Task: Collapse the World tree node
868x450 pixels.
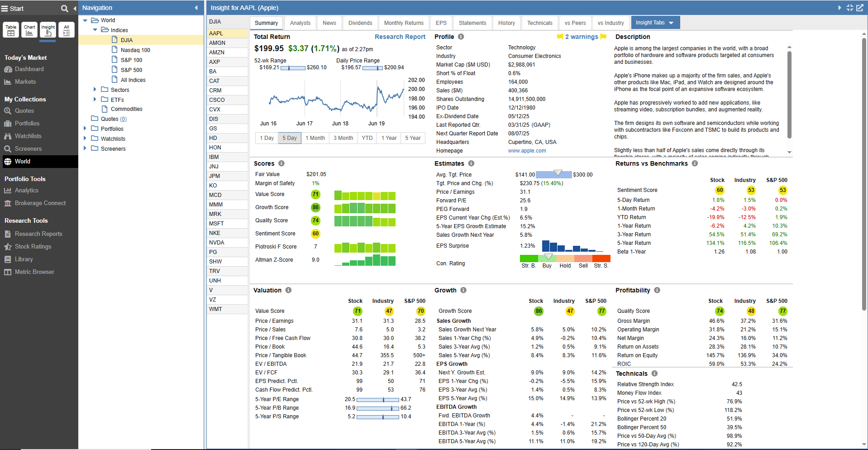Action: pyautogui.click(x=85, y=20)
